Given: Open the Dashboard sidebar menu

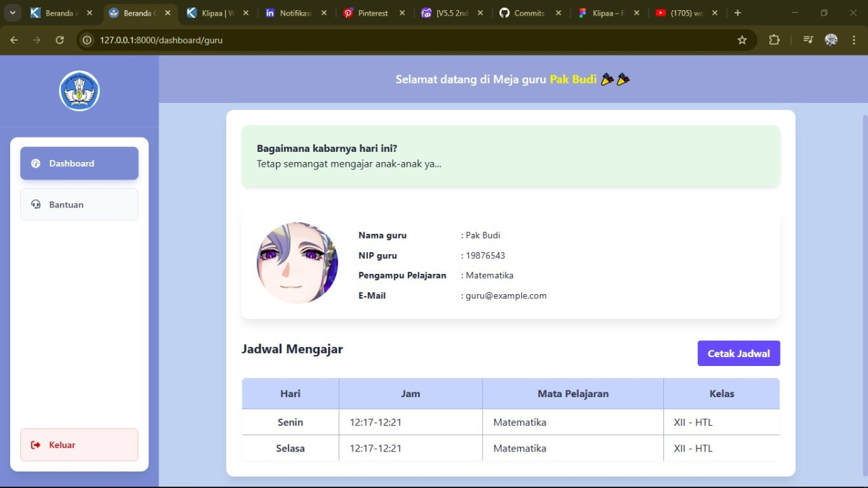Looking at the screenshot, I should [79, 163].
